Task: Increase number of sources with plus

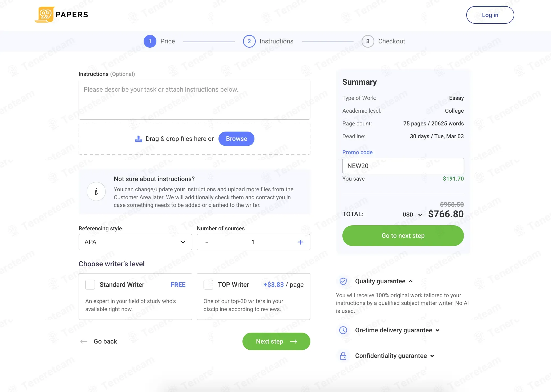Action: [x=300, y=242]
